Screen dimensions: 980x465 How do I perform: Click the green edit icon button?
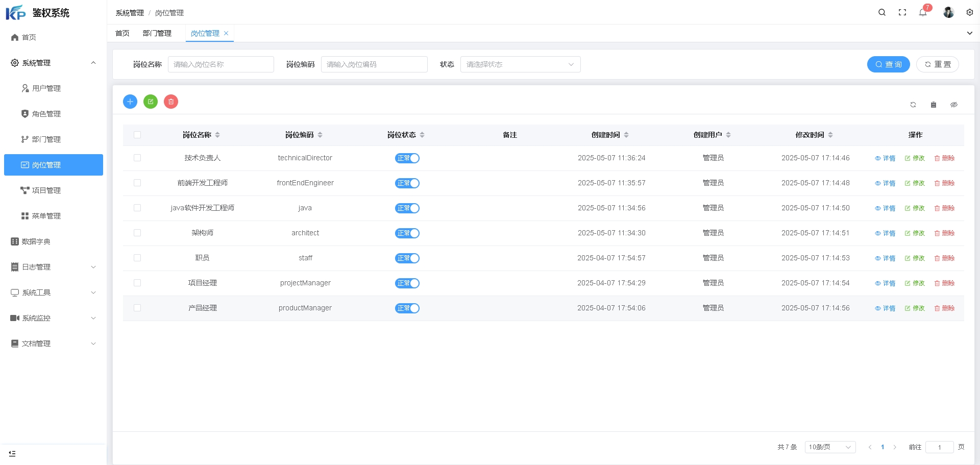click(151, 102)
